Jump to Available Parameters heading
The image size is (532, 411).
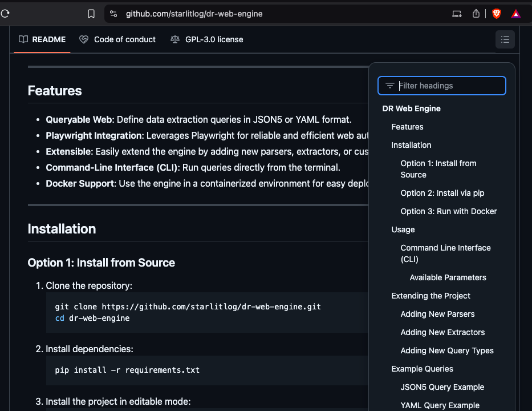pos(448,277)
